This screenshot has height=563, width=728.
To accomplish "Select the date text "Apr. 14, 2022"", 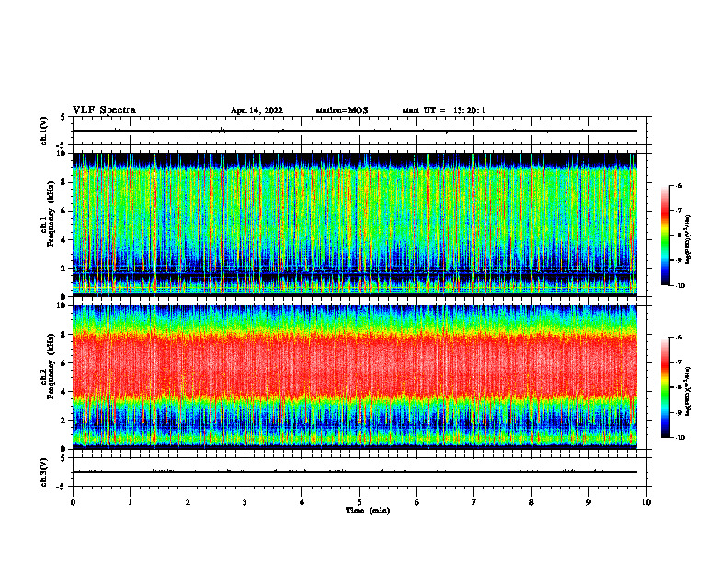I will (256, 110).
